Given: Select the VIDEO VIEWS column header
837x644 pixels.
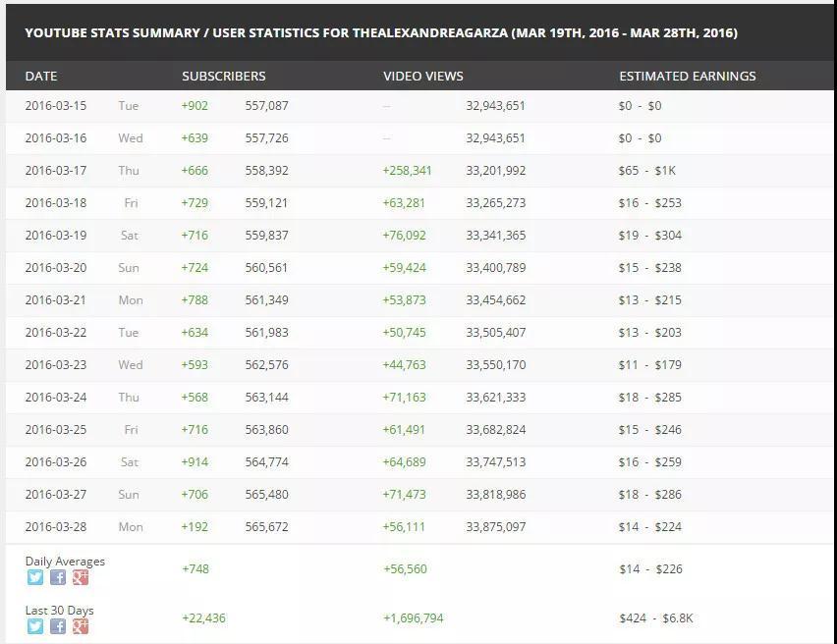Looking at the screenshot, I should click(x=422, y=76).
